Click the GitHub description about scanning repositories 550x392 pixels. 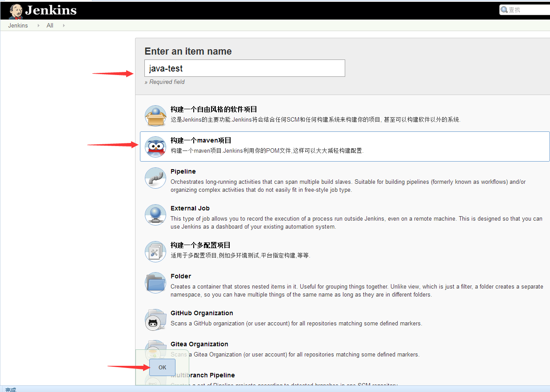(x=296, y=323)
